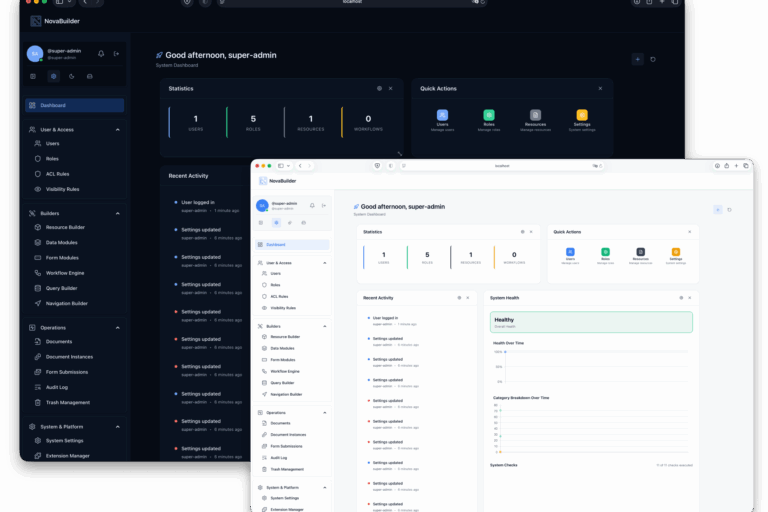Click Healthy status card in light window
The height and width of the screenshot is (512, 768).
pos(591,322)
